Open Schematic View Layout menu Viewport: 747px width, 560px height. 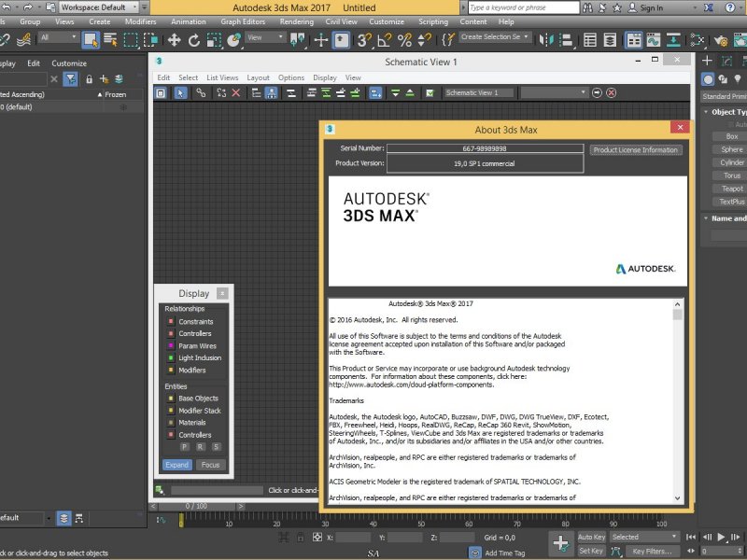tap(259, 77)
